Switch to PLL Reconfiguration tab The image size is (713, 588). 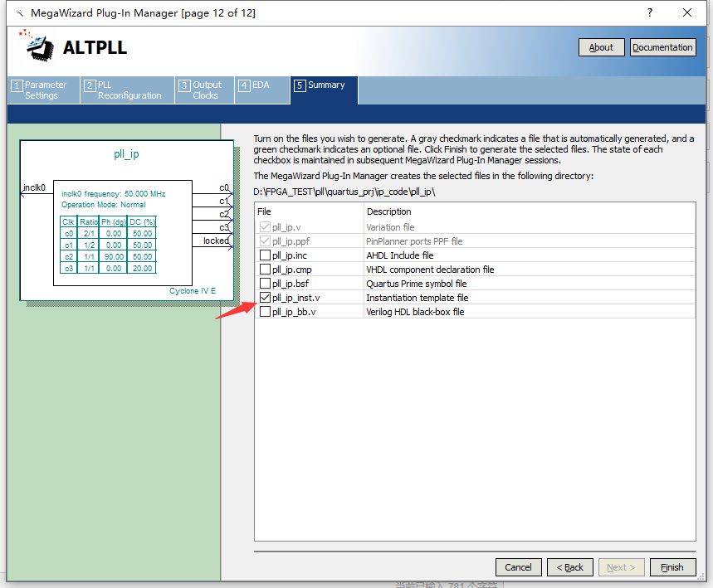(127, 90)
